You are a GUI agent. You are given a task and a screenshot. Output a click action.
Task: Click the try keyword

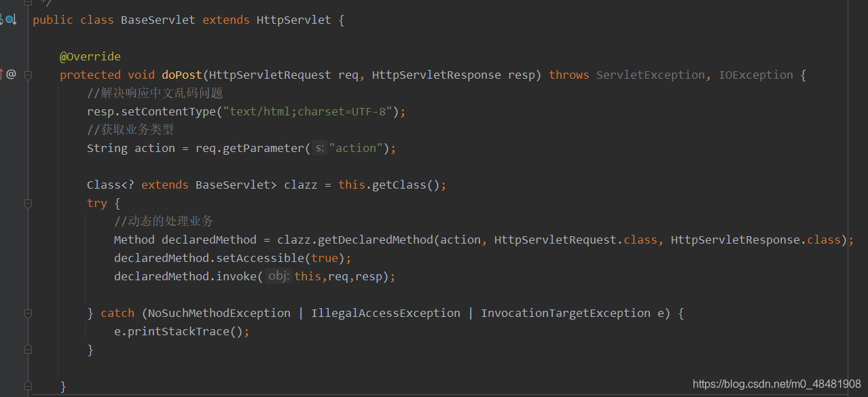(96, 203)
